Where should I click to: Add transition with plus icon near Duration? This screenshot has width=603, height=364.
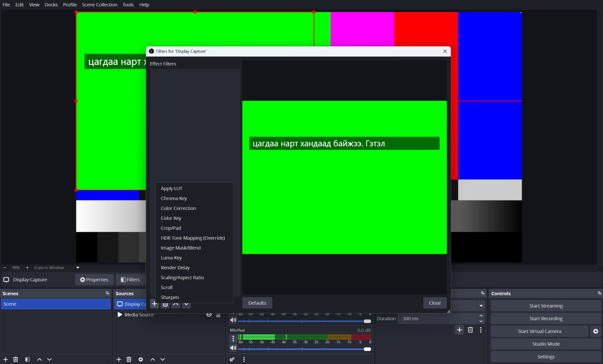click(459, 330)
